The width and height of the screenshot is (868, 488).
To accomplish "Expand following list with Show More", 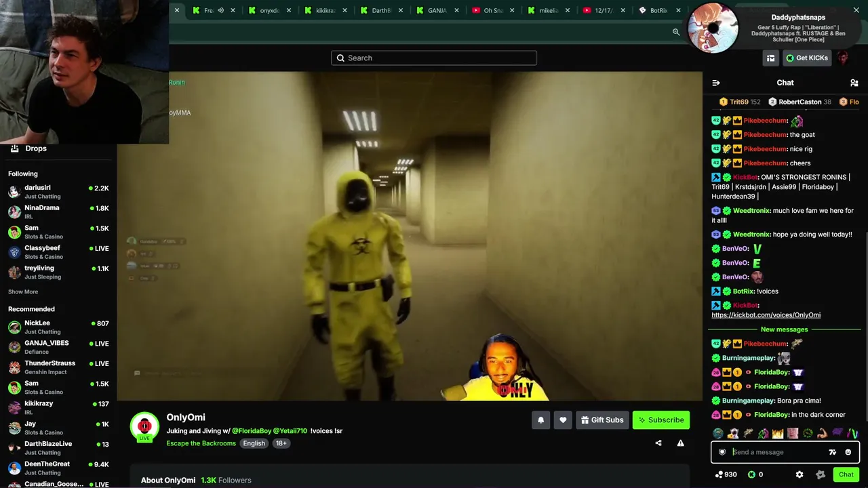I will pos(23,292).
